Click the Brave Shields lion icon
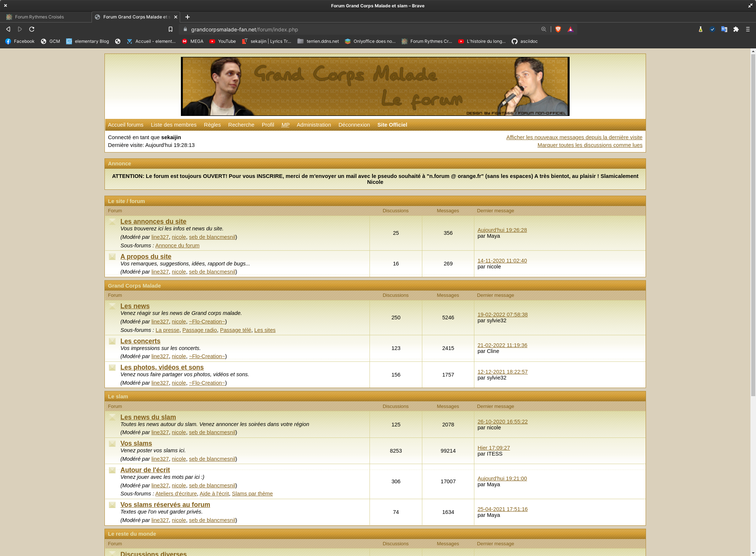Screen dimensions: 756x556 [558, 29]
